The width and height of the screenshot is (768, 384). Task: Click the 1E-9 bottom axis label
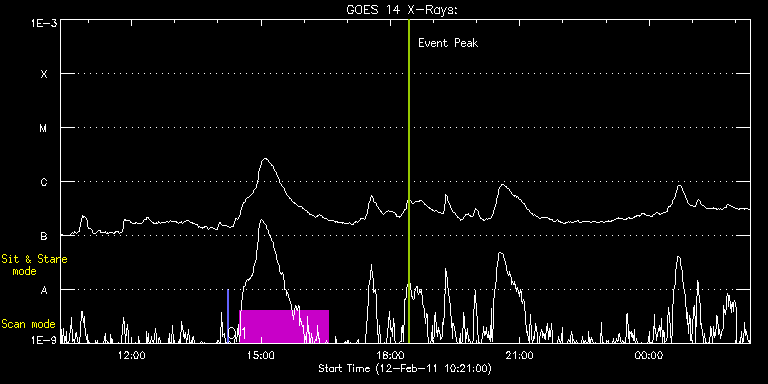pos(43,340)
